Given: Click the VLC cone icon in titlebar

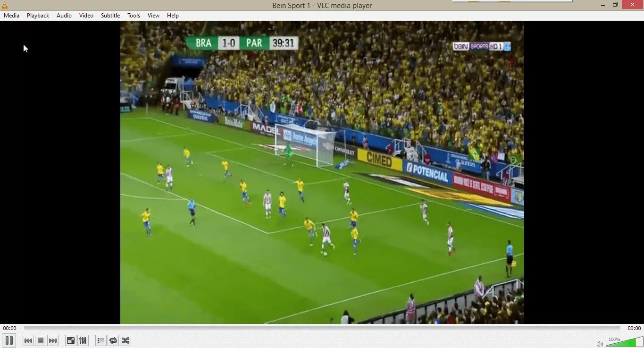Looking at the screenshot, I should pyautogui.click(x=4, y=5).
